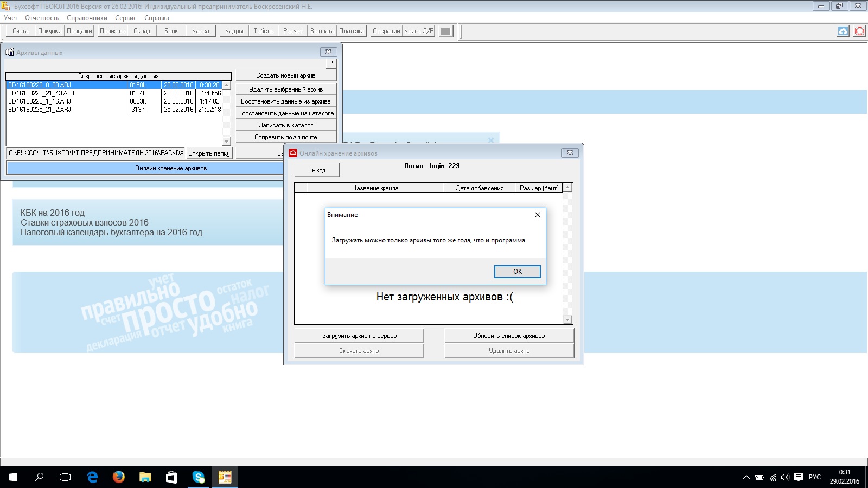Click Обновить список архивов button
868x488 pixels.
tap(508, 336)
